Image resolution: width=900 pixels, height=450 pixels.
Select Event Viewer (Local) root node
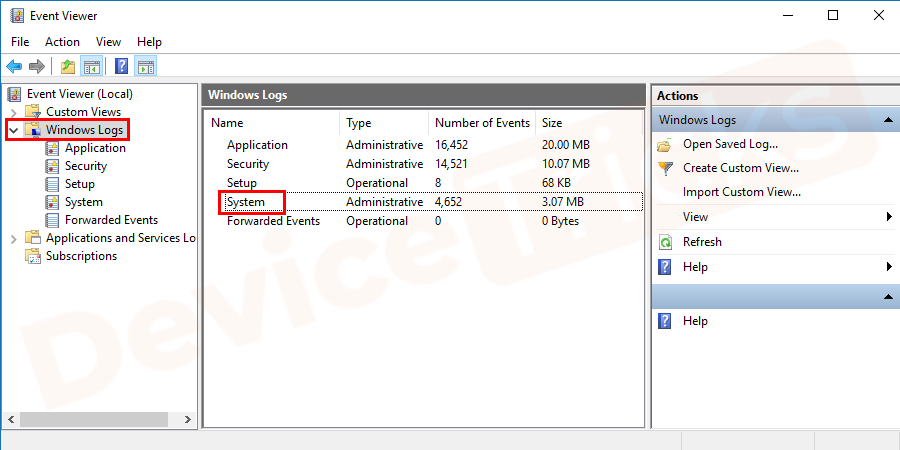click(80, 94)
